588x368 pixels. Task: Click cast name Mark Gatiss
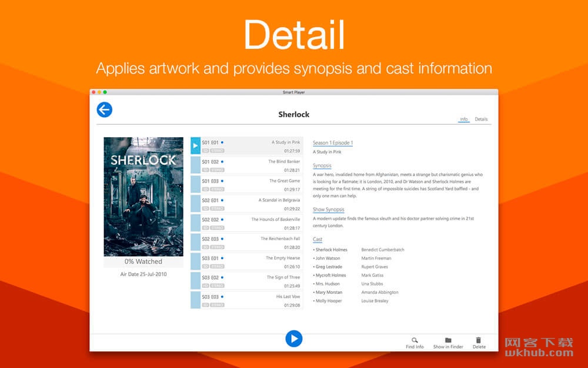[372, 275]
